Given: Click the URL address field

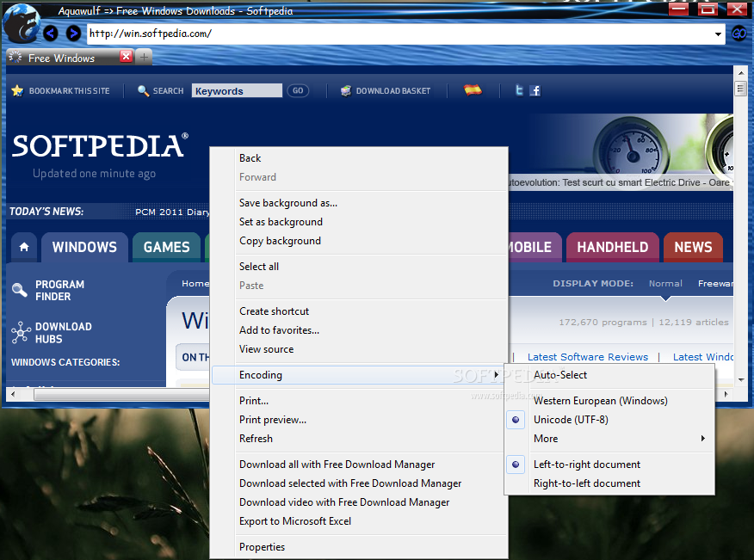Looking at the screenshot, I should coord(399,34).
